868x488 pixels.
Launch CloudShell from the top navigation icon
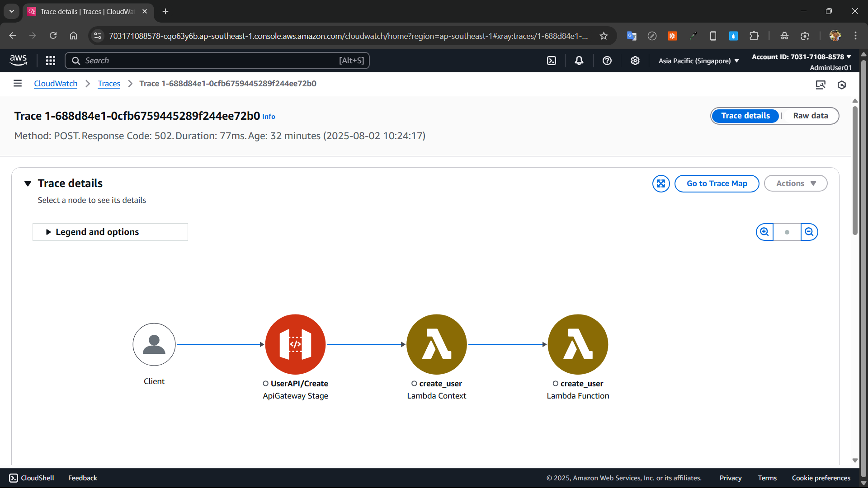click(552, 61)
